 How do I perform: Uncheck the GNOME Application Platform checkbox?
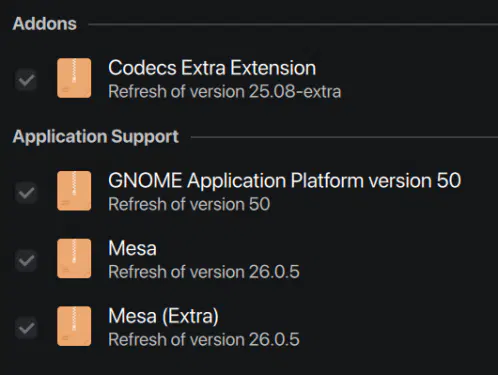pos(26,193)
